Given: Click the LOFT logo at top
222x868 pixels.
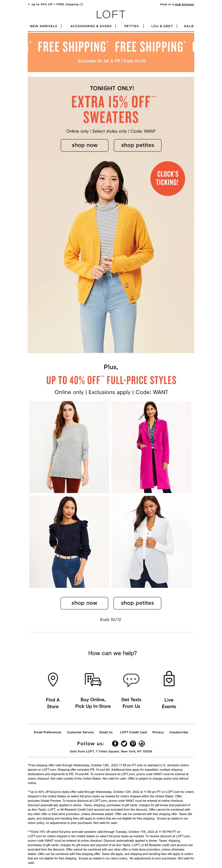Looking at the screenshot, I should 111,14.
